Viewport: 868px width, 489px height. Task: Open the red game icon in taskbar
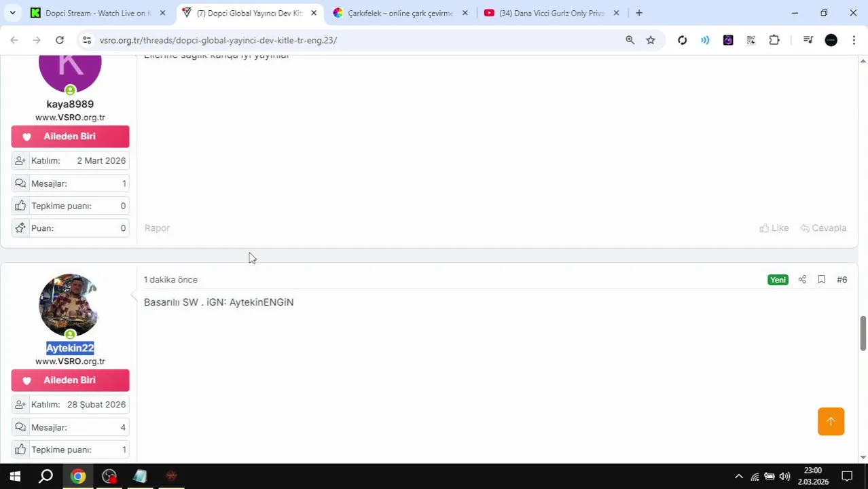[171, 476]
